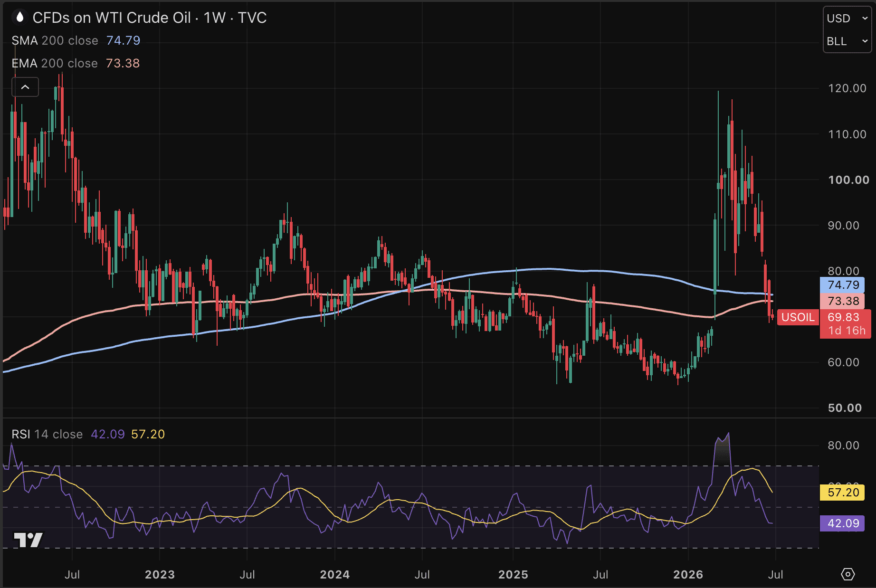Click the 2024 time axis label
Viewport: 876px width, 588px height.
[335, 575]
